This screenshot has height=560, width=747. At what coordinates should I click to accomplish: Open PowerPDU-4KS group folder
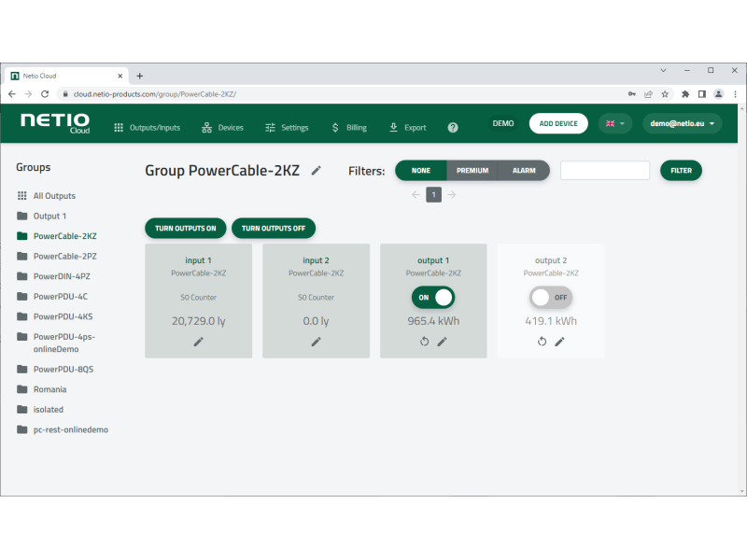[x=55, y=316]
